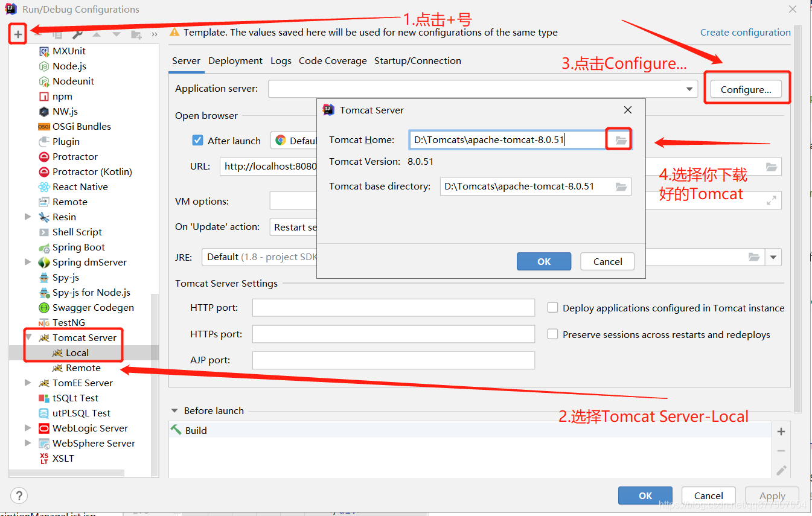
Task: Switch to the Deployment tab
Action: coord(235,61)
